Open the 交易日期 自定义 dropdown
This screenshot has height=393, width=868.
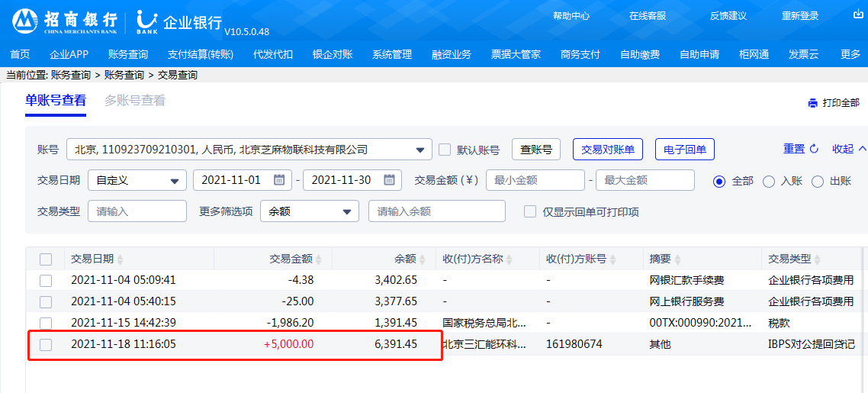point(175,181)
